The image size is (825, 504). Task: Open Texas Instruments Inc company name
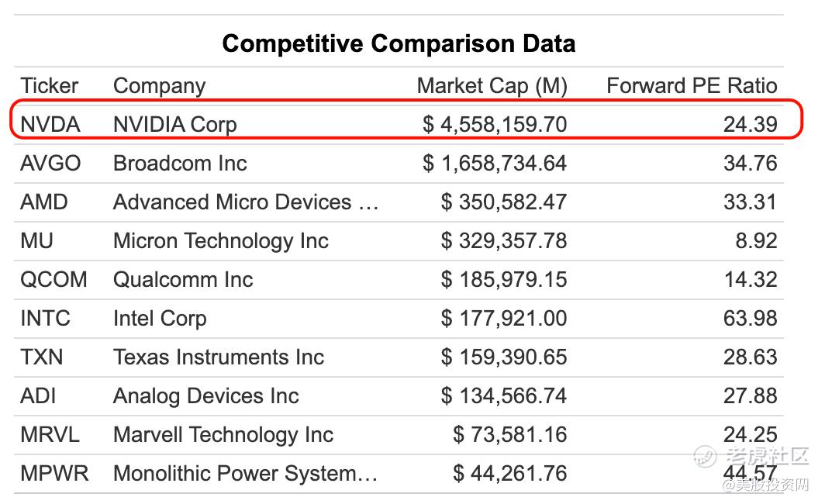click(x=219, y=357)
